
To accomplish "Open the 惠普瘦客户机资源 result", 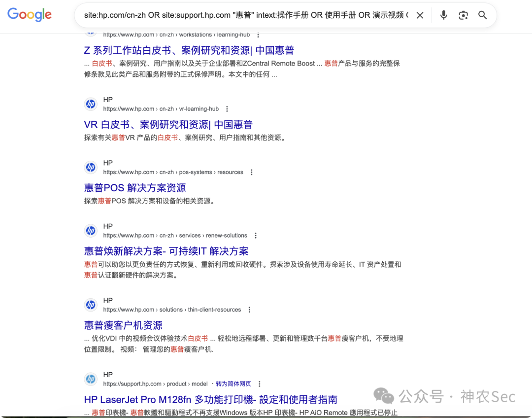I will 123,325.
